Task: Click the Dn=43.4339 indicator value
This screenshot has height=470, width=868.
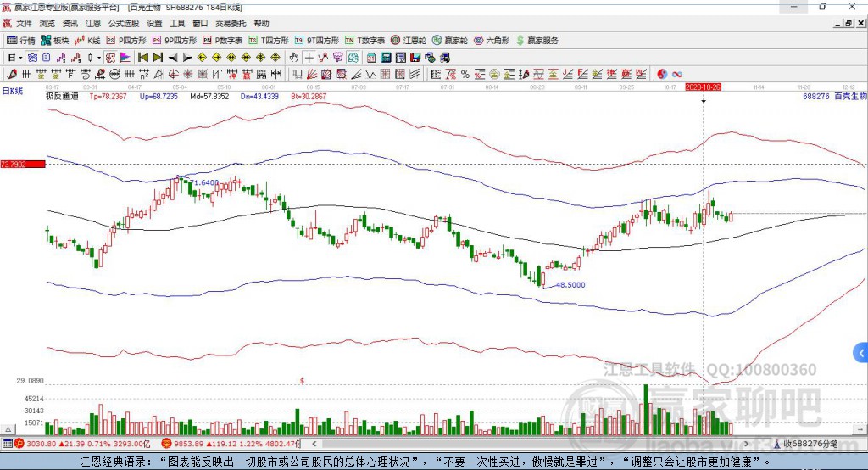Action: coord(259,97)
